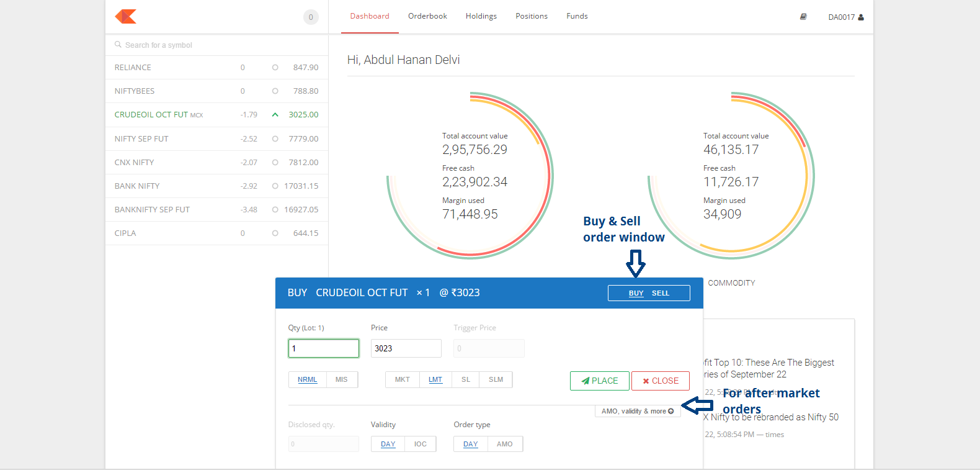The width and height of the screenshot is (980, 470).
Task: Set validity to DAY
Action: (388, 444)
